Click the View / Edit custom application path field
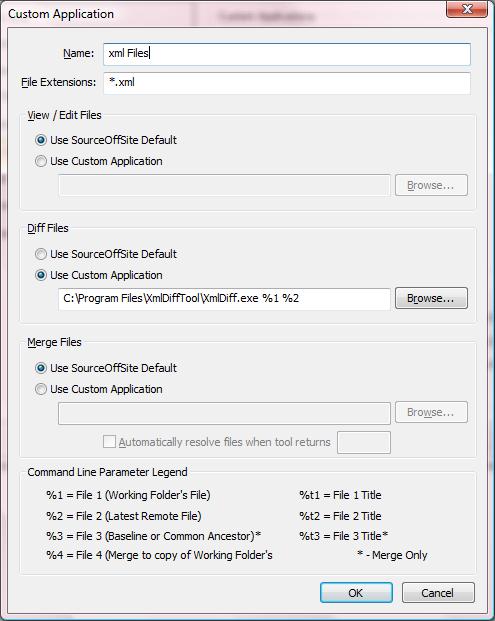Viewport: 495px width, 621px height. click(225, 185)
